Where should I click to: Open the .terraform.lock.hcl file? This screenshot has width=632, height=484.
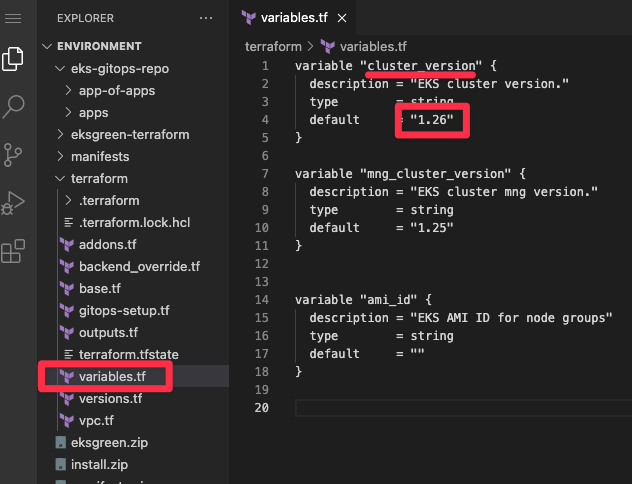pos(134,222)
